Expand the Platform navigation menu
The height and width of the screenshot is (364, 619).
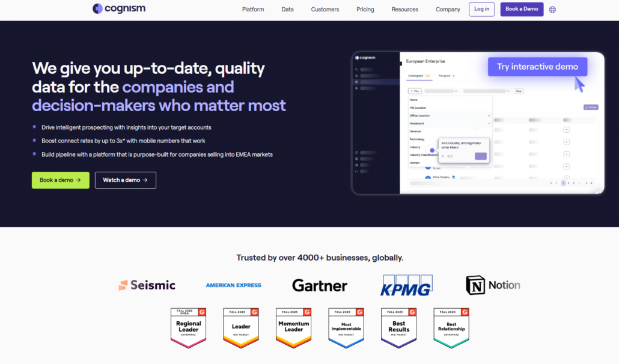(253, 10)
